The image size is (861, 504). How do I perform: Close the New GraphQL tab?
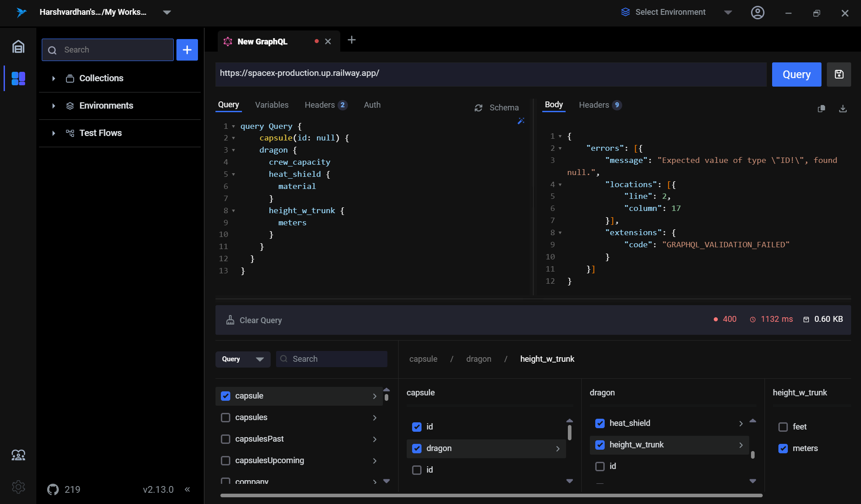click(328, 41)
